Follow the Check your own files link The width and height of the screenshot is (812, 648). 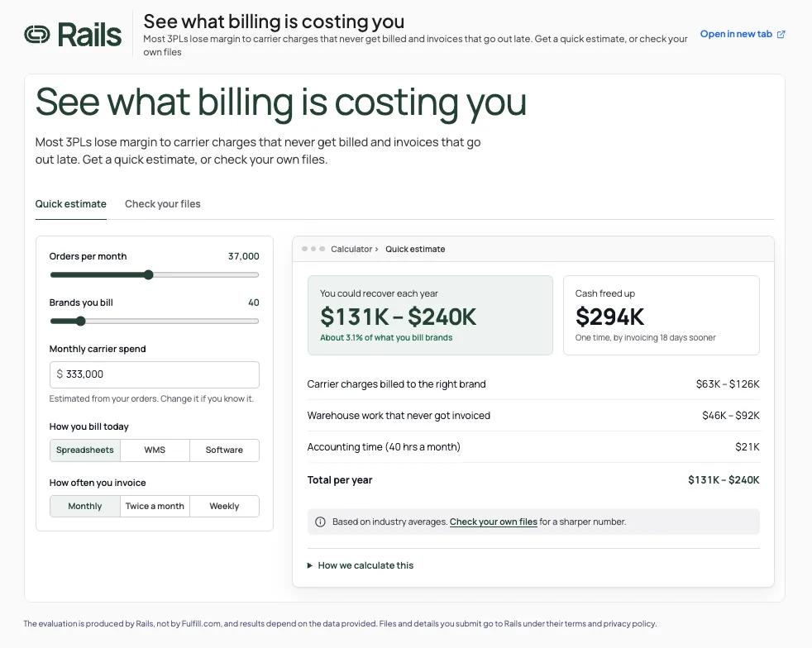point(494,522)
